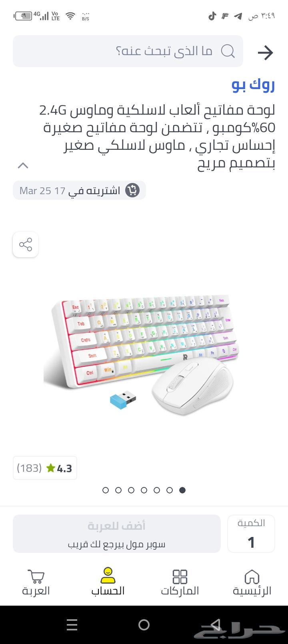Tap the add to cart (أضف للعربة) button
288x644 pixels.
pos(117,534)
